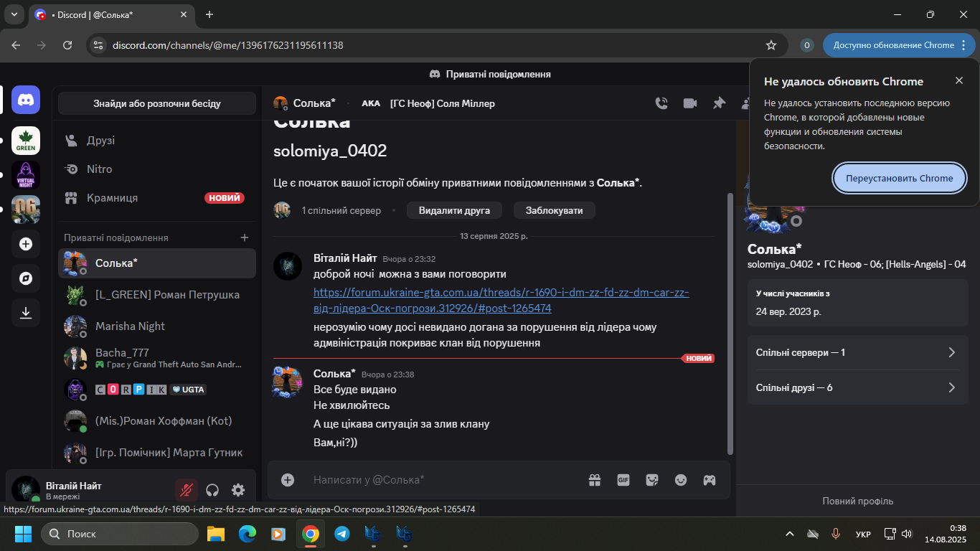The width and height of the screenshot is (980, 551).
Task: Open the 06 server icon
Action: point(26,209)
